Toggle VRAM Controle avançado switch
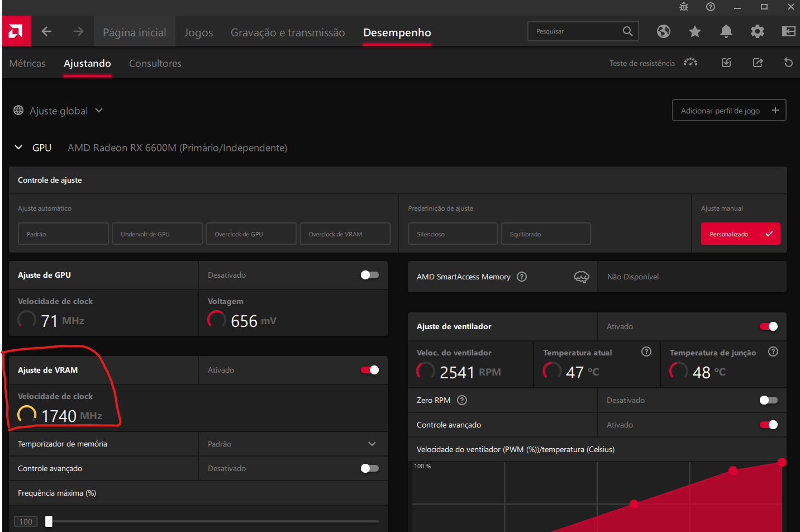 coord(370,468)
